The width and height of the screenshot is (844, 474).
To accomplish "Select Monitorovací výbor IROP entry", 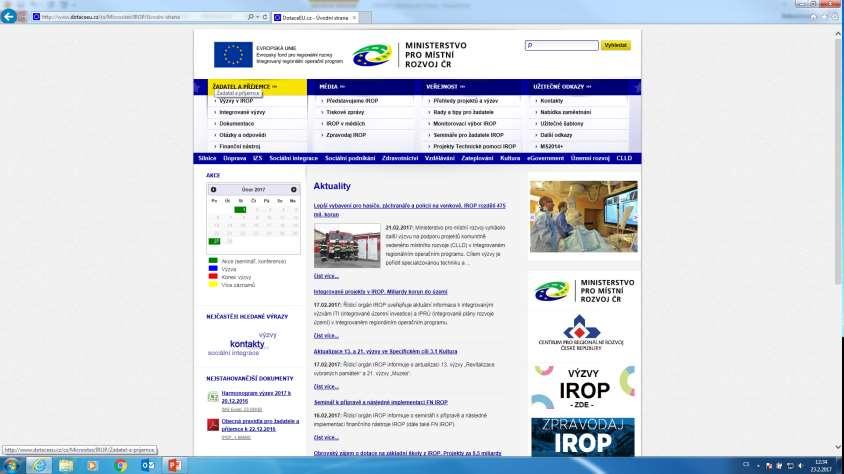I will pyautogui.click(x=465, y=124).
